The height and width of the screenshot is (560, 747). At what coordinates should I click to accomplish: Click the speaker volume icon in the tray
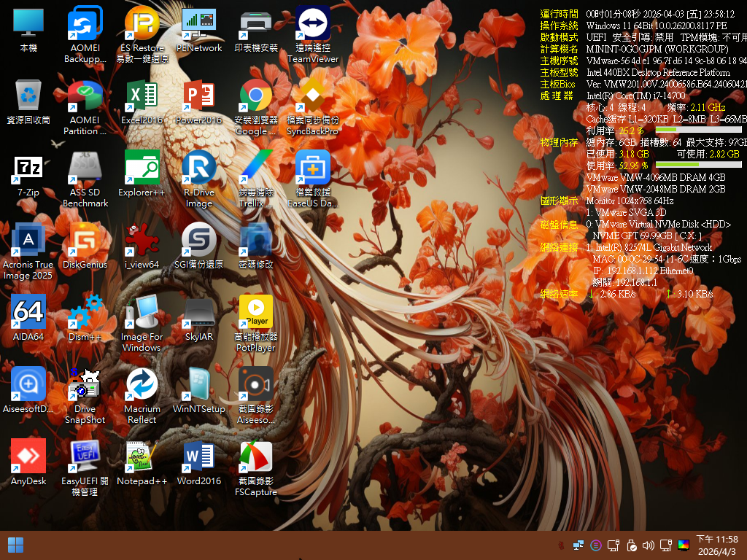tap(649, 545)
